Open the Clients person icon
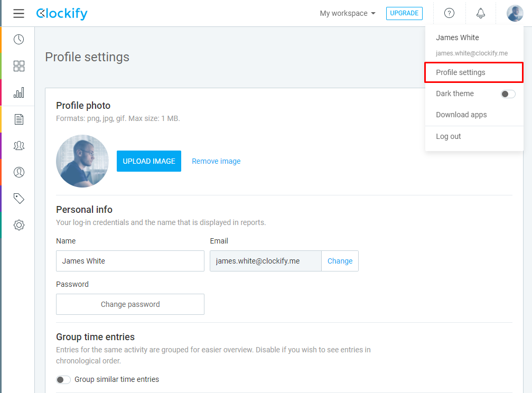Viewport: 532px width, 393px height. point(18,172)
